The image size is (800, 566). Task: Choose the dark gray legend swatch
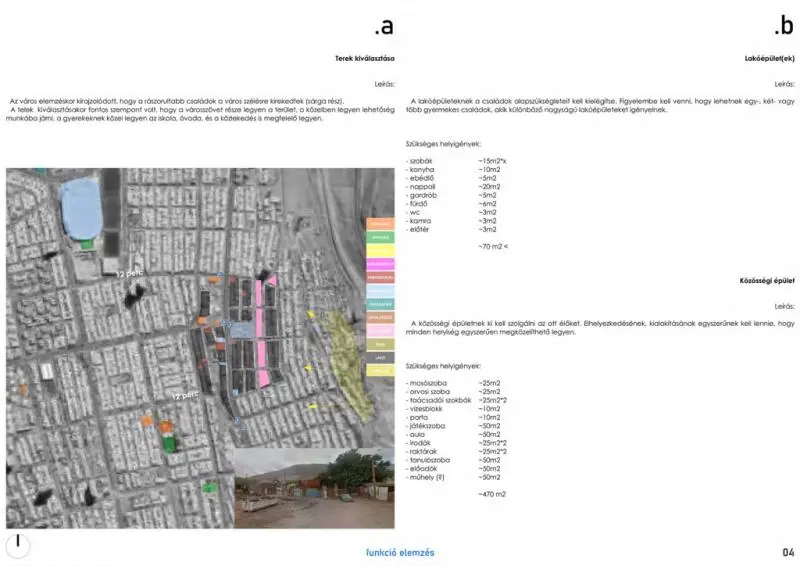380,356
